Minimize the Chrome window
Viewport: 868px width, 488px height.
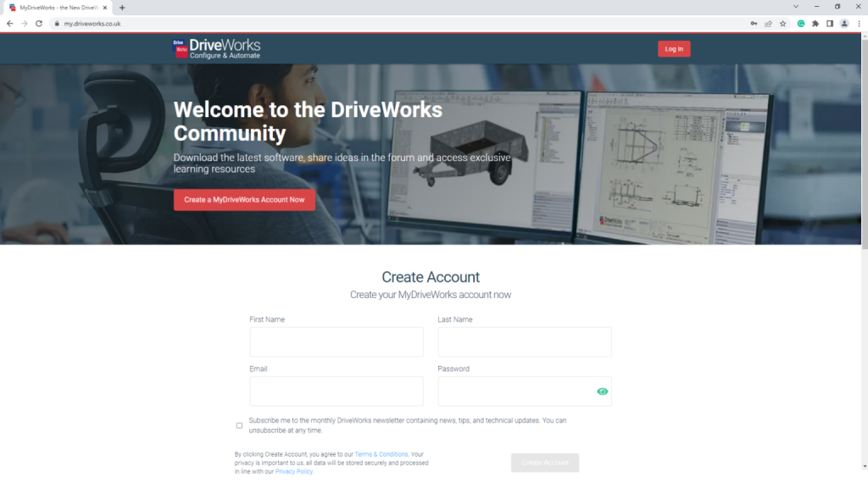tap(816, 7)
